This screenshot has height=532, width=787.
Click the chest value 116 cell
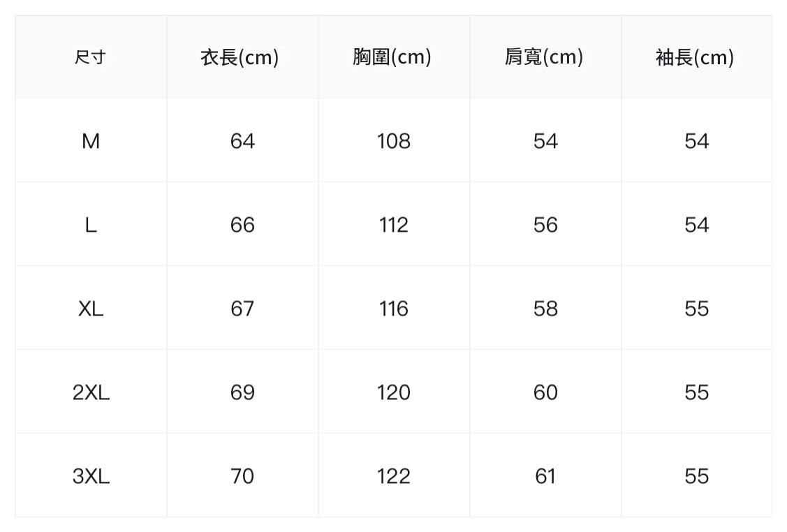point(394,309)
